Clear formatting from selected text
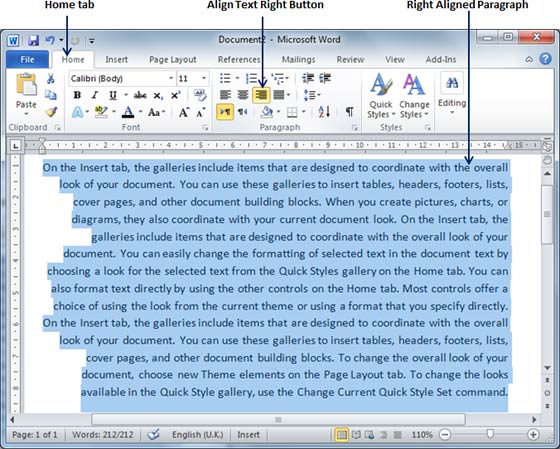The height and width of the screenshot is (449, 560). click(x=200, y=95)
